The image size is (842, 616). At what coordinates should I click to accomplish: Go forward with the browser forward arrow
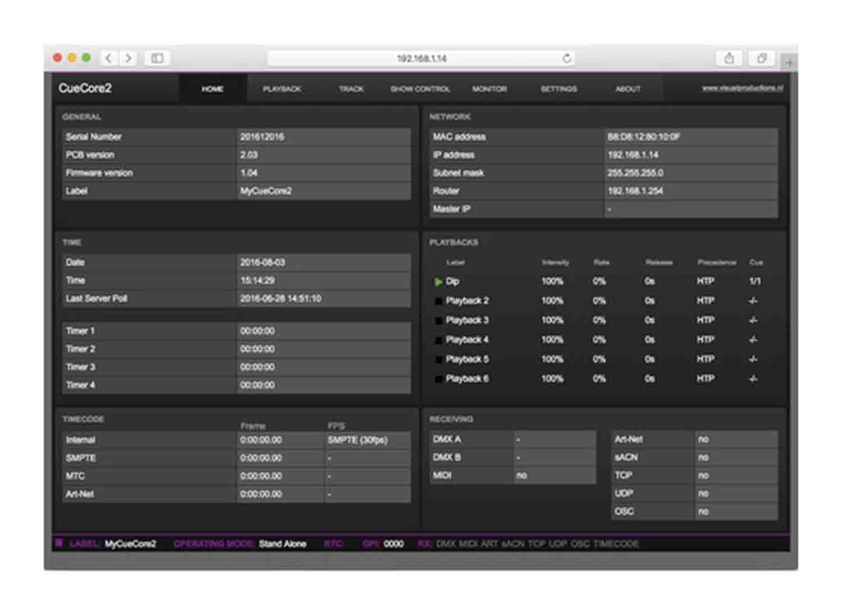click(128, 58)
